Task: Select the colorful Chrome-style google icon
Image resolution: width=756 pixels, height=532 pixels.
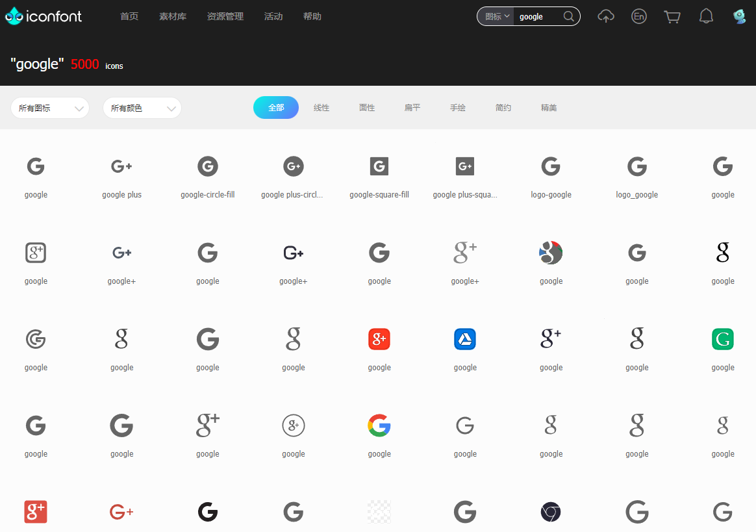Action: (551, 253)
